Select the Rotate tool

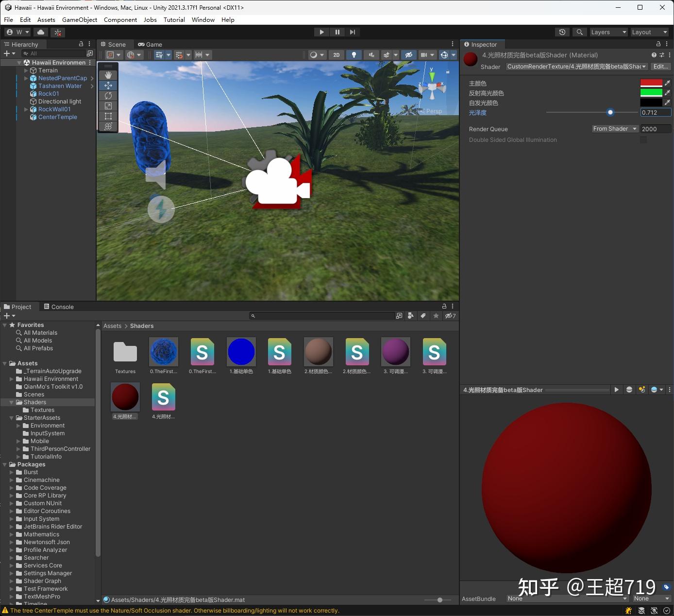[108, 96]
